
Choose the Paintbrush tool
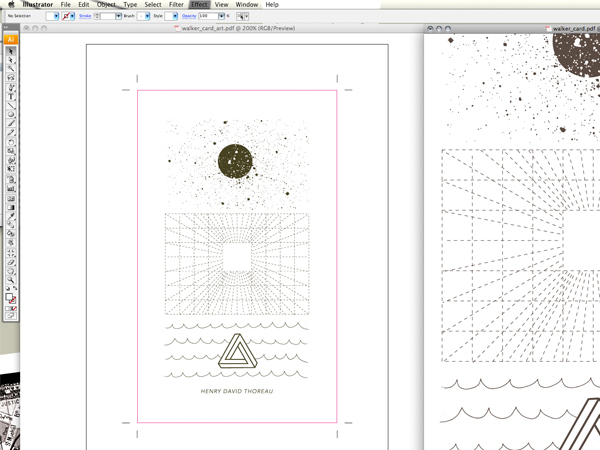11,124
